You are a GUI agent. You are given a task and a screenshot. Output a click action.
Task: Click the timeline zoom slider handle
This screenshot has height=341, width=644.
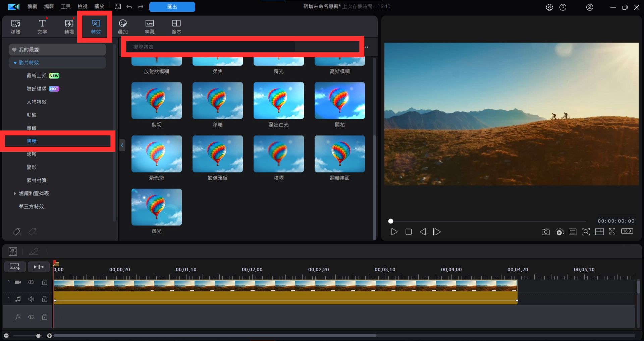point(38,336)
